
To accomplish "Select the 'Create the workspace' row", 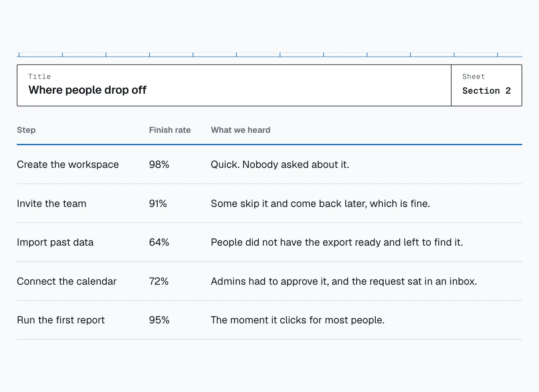I will click(x=269, y=164).
